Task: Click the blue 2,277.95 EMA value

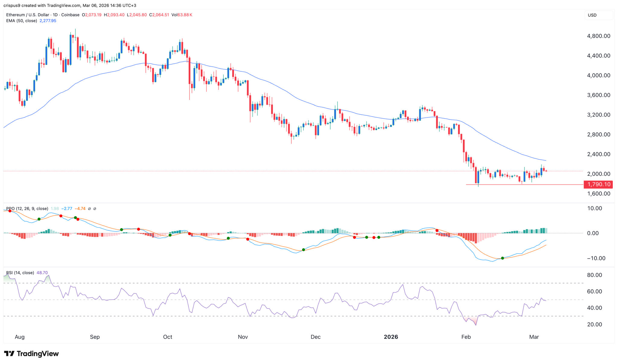Action: [48, 21]
